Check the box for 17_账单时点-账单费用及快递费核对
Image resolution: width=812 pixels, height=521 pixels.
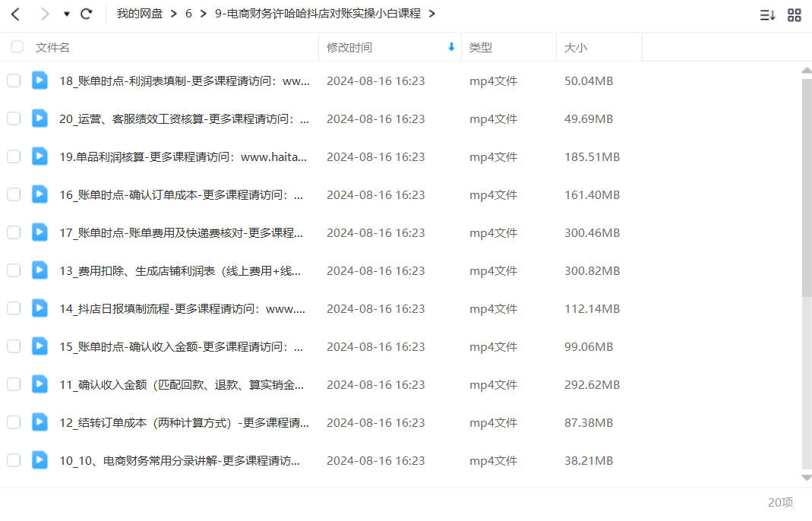14,232
